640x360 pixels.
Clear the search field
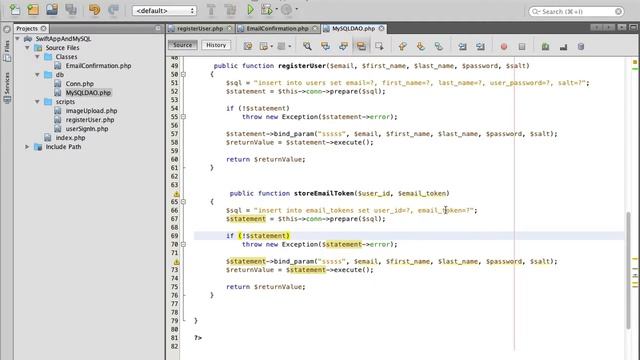(x=618, y=11)
